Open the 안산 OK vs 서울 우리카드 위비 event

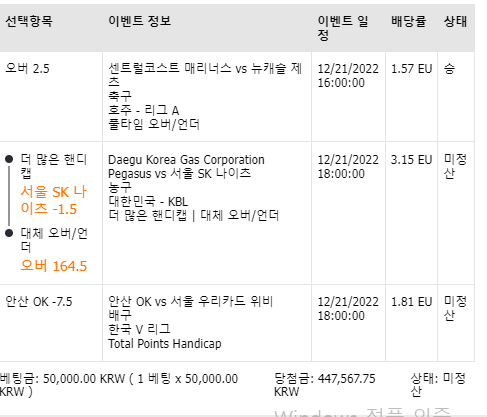coord(191,301)
